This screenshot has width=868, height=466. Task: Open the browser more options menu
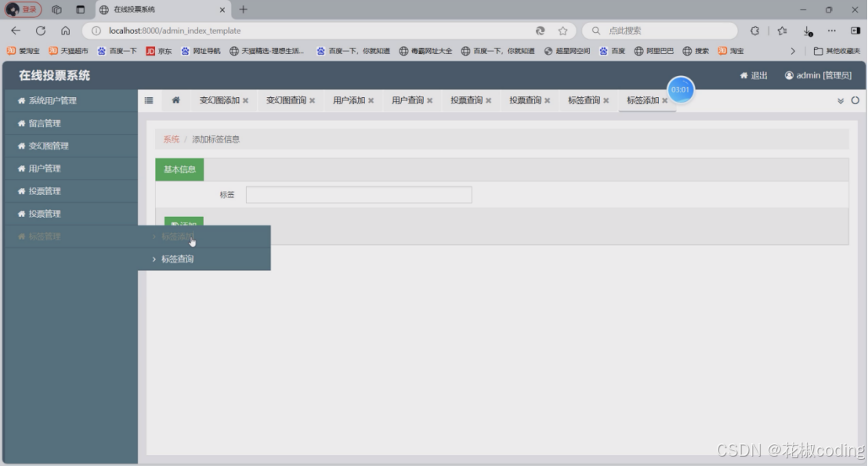[831, 31]
